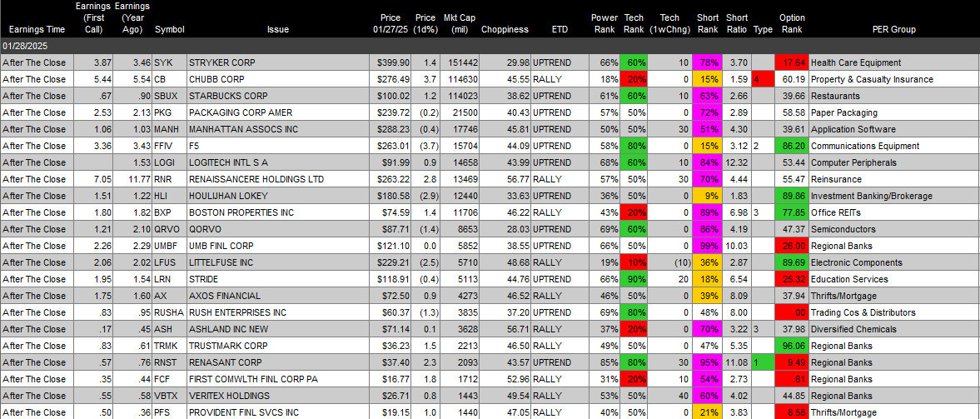Click RENAISSANCERE HOLDINGS LTD issue name

256,179
